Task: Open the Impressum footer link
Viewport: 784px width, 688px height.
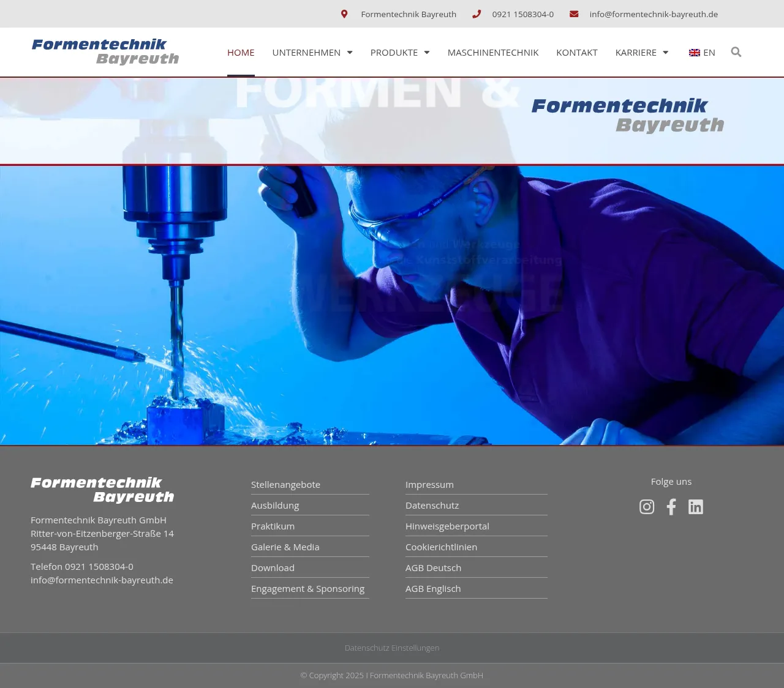Action: coord(429,485)
